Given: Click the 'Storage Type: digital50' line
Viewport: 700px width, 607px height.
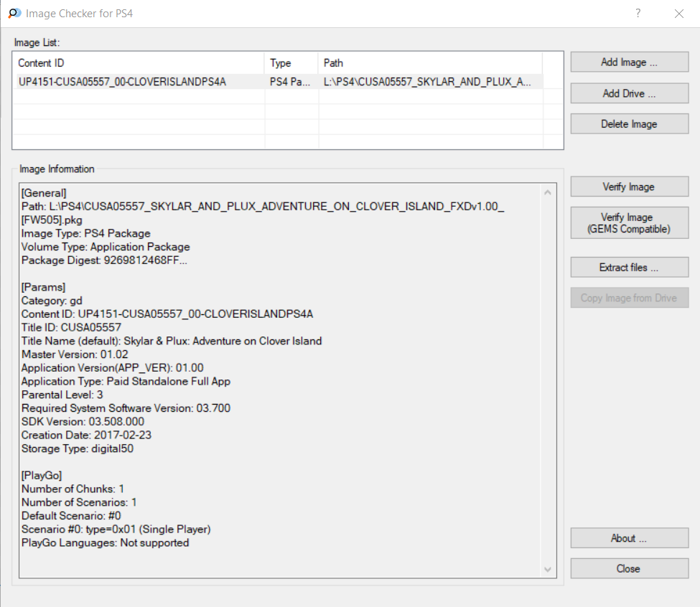Looking at the screenshot, I should 78,448.
